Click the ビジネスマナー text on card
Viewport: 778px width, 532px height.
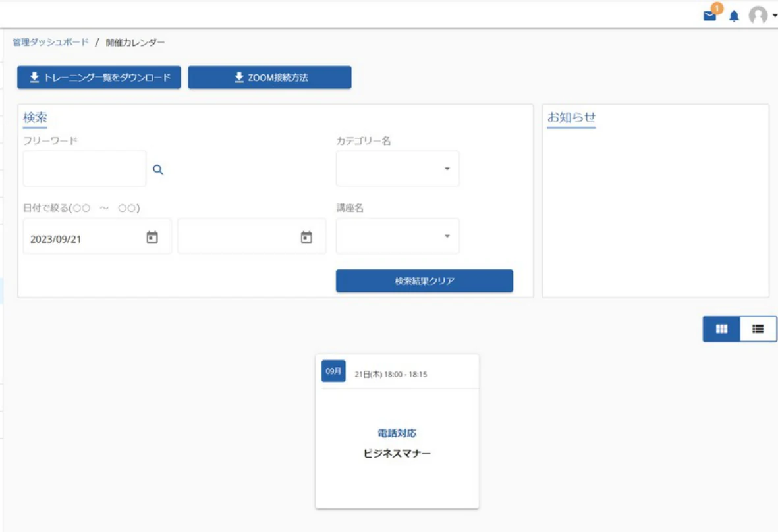coord(397,453)
